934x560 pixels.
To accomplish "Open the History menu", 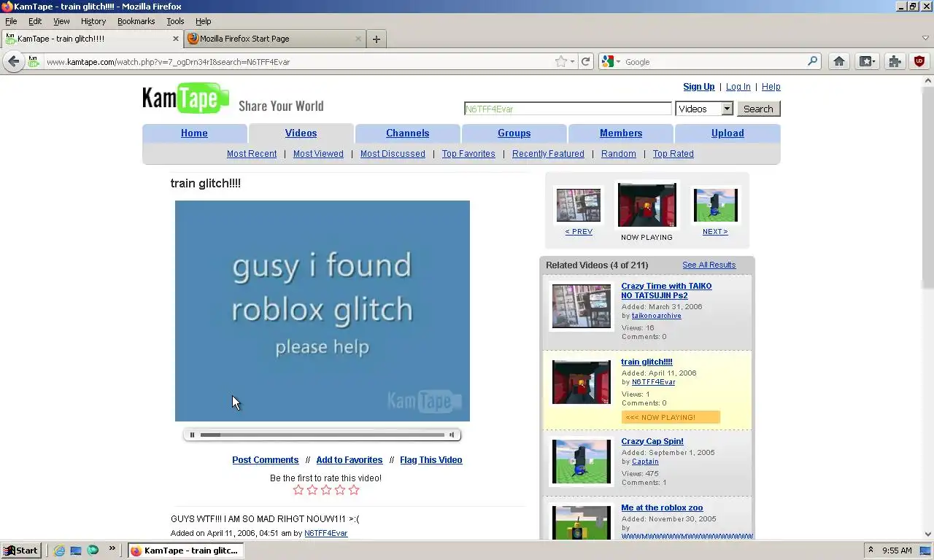I will coord(93,21).
